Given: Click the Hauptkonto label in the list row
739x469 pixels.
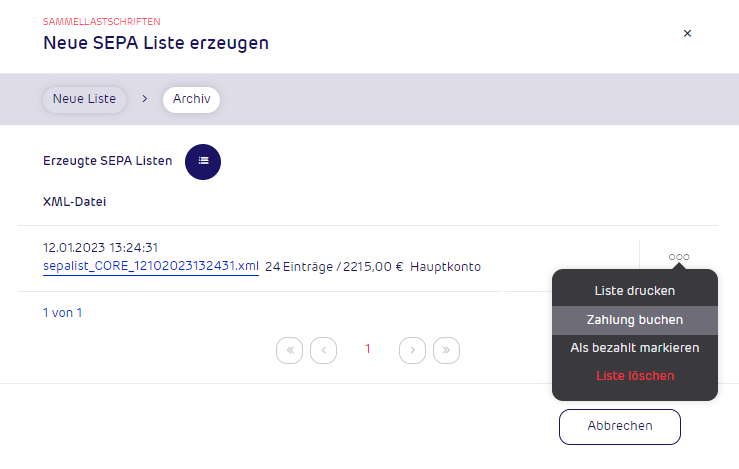Looking at the screenshot, I should [445, 267].
